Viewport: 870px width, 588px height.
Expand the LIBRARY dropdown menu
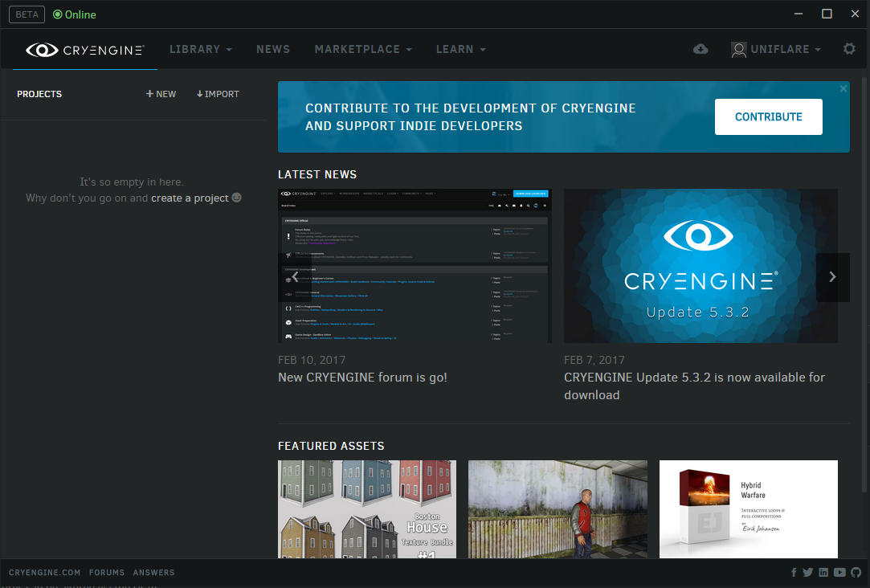[x=200, y=49]
